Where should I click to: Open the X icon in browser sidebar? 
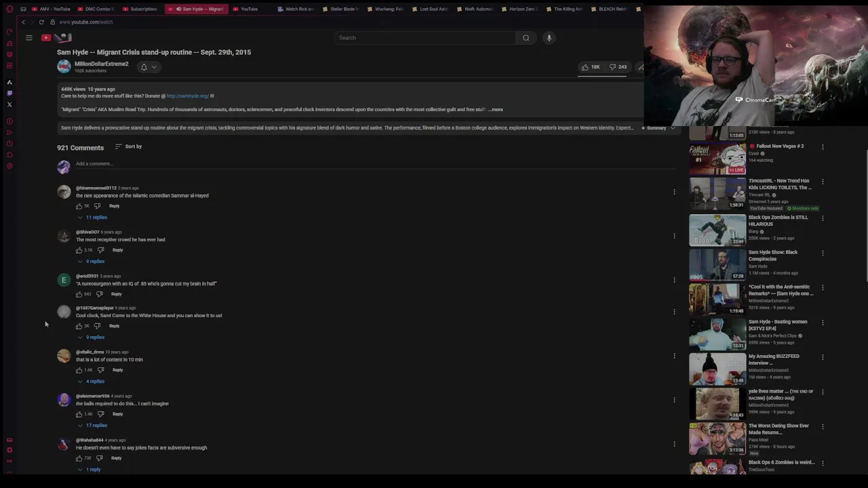pyautogui.click(x=9, y=104)
